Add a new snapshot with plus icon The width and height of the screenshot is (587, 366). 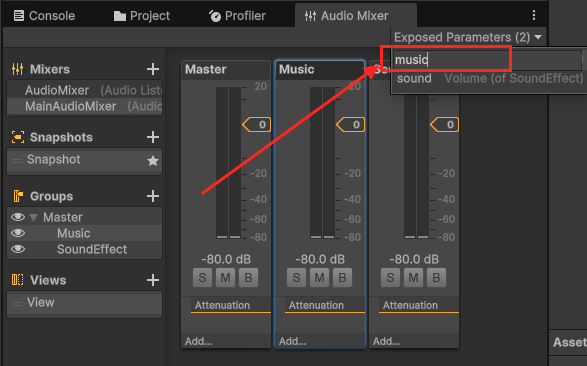click(x=153, y=137)
